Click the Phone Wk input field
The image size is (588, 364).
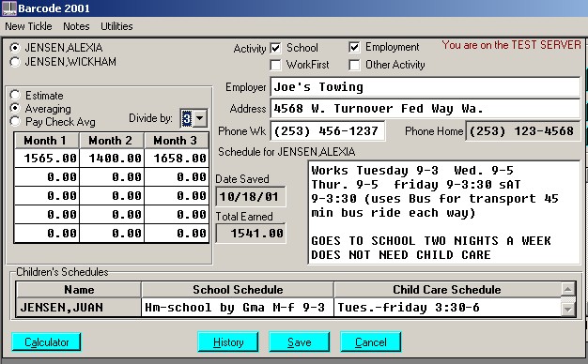(x=328, y=131)
